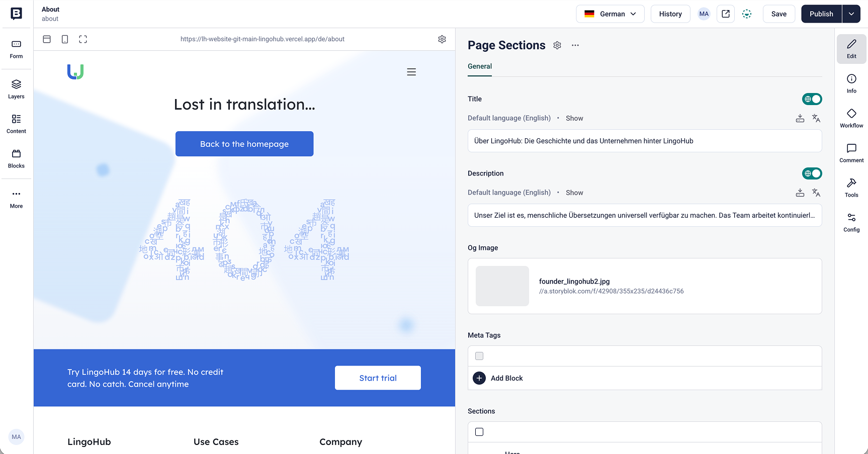Open the Layers panel in sidebar
Screen dimensions: 868x454
[x=16, y=89]
